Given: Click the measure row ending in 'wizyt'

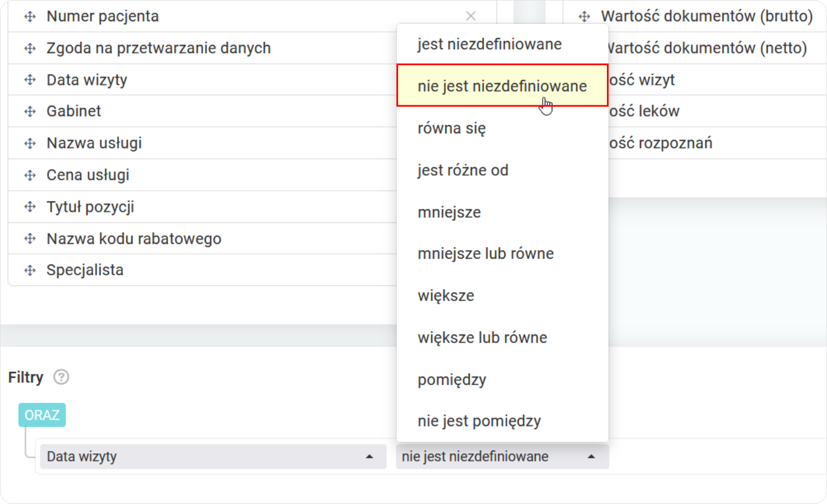Looking at the screenshot, I should (x=717, y=80).
